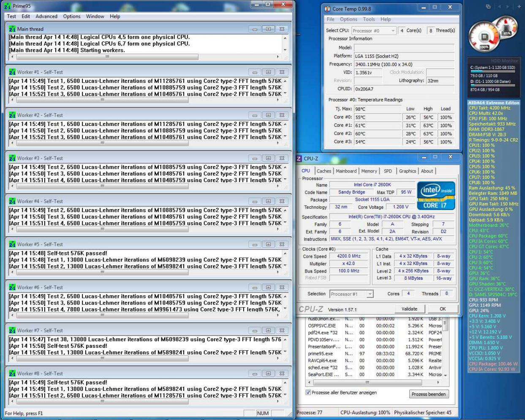The width and height of the screenshot is (525, 420).
Task: Click the Intel Core i7 logo badge
Action: 436,195
